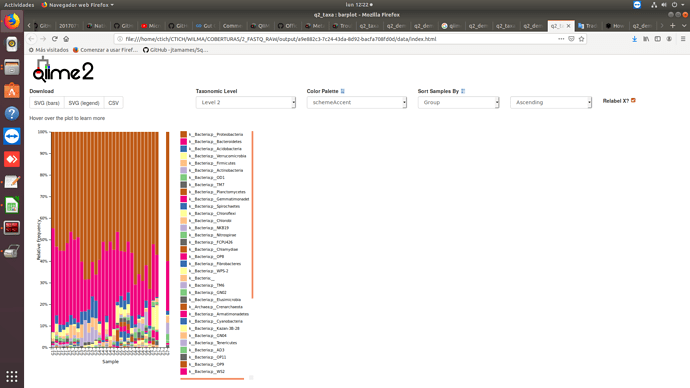Expand the Navegador web Firefox app menu
This screenshot has width=690, height=388.
click(x=77, y=5)
